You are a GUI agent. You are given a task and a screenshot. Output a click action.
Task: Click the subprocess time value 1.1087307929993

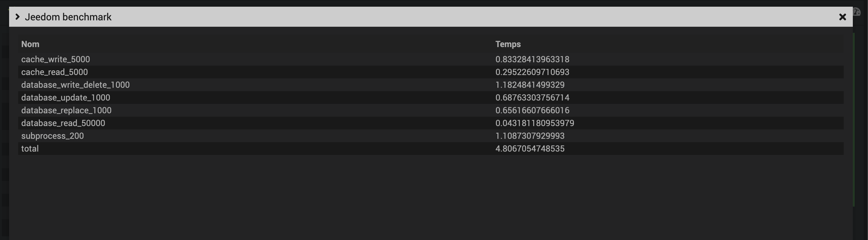530,136
